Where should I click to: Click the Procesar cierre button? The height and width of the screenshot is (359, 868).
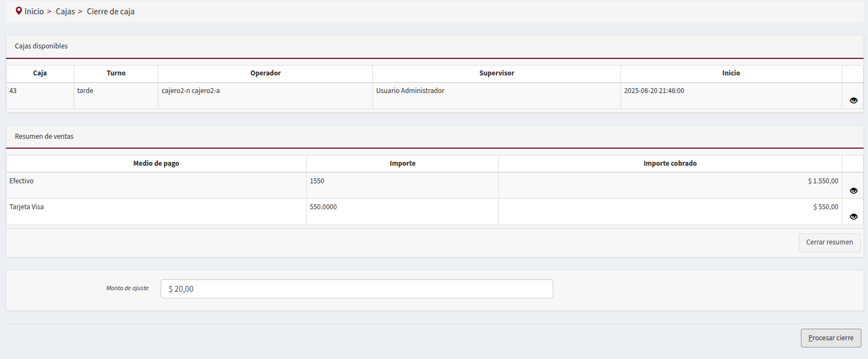[830, 338]
